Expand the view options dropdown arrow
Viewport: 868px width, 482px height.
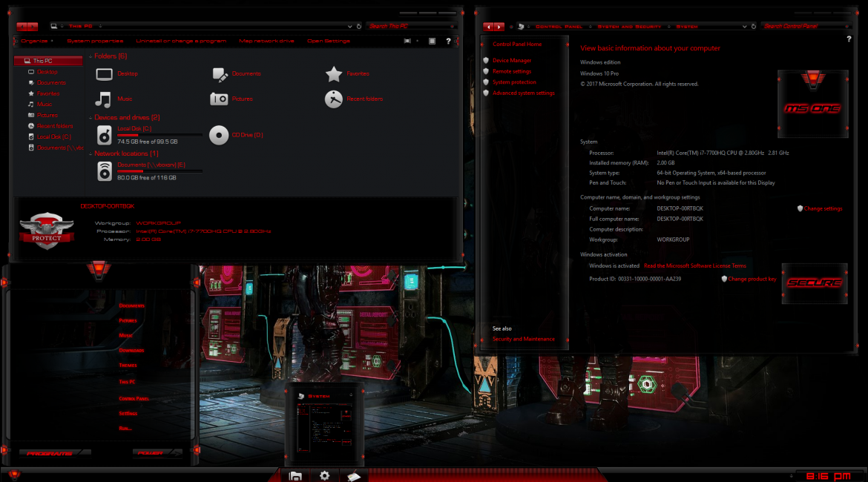(x=418, y=41)
